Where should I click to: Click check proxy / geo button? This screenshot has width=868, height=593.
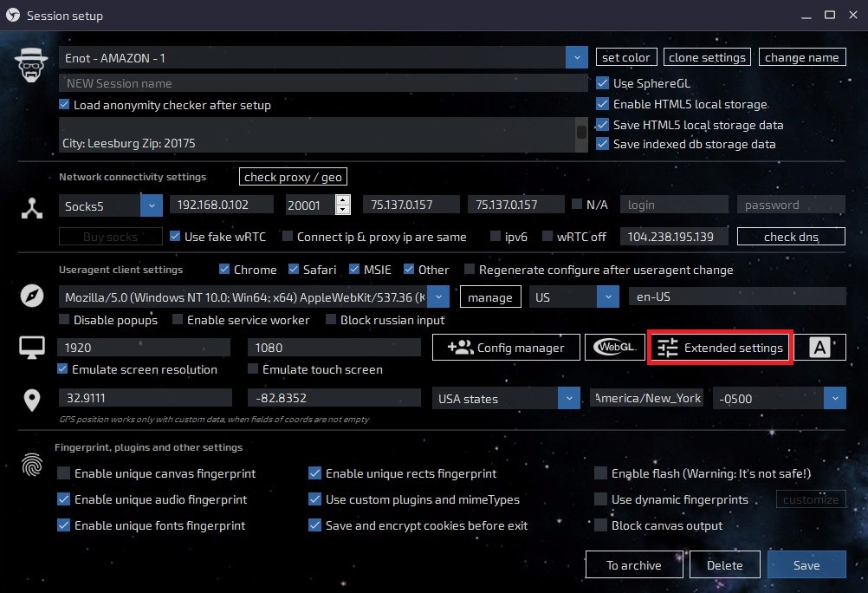(293, 177)
